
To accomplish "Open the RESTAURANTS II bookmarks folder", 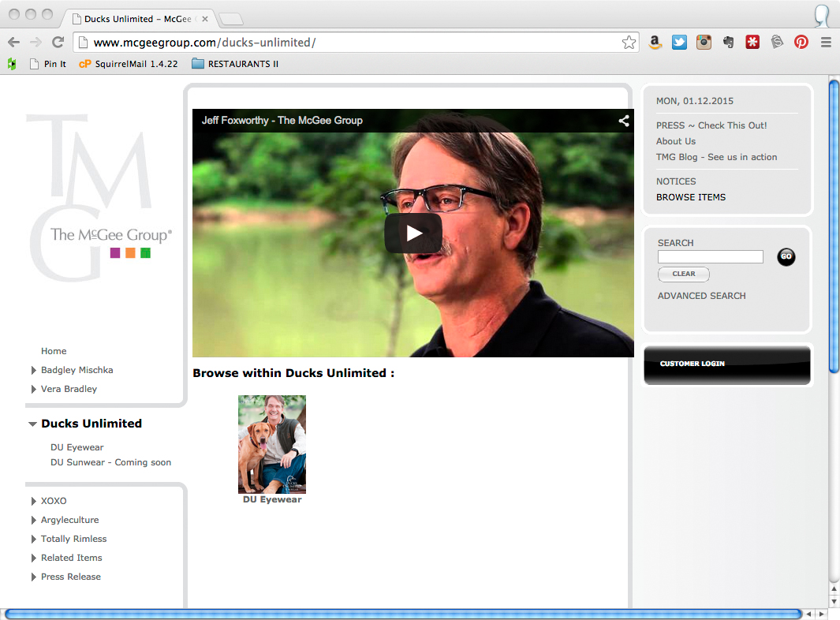I will coord(235,64).
